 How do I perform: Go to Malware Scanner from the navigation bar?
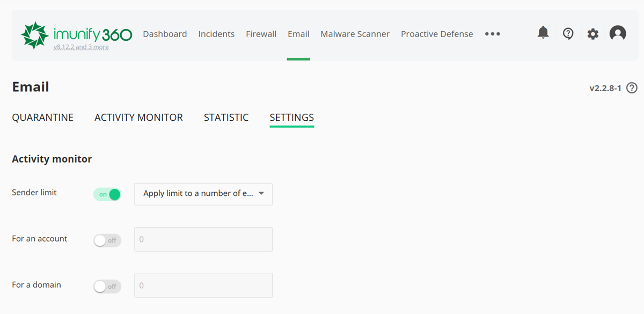click(x=355, y=33)
